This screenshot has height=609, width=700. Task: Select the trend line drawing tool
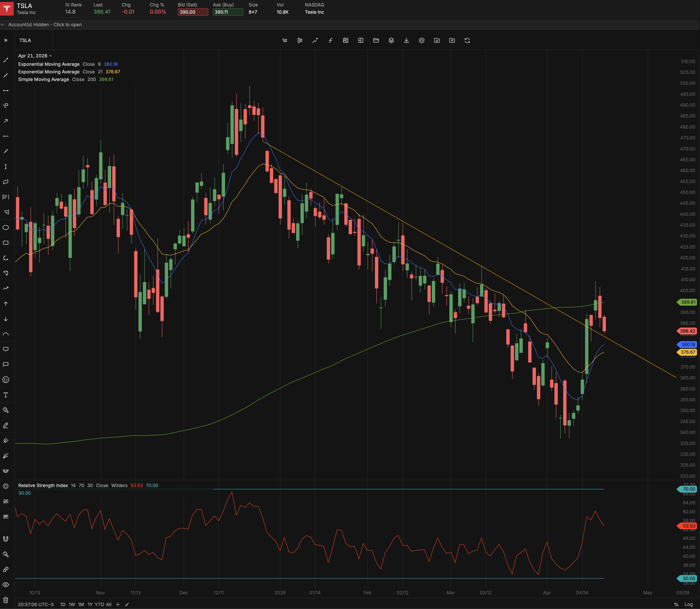(x=6, y=60)
